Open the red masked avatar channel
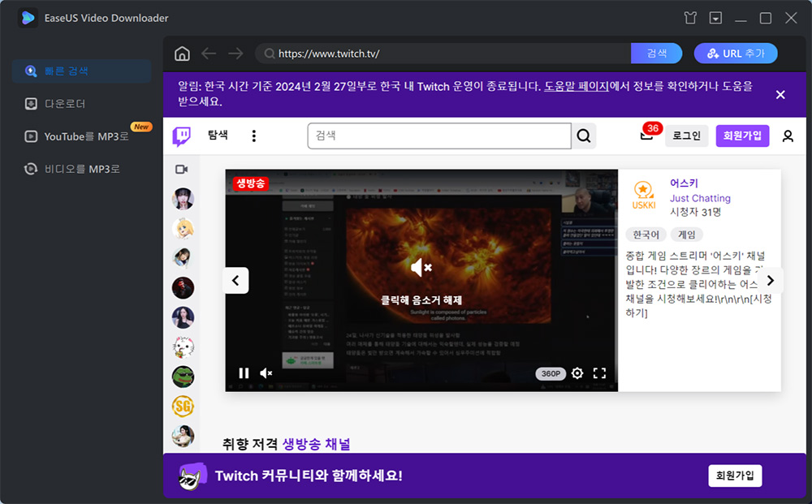This screenshot has height=504, width=812. (183, 287)
